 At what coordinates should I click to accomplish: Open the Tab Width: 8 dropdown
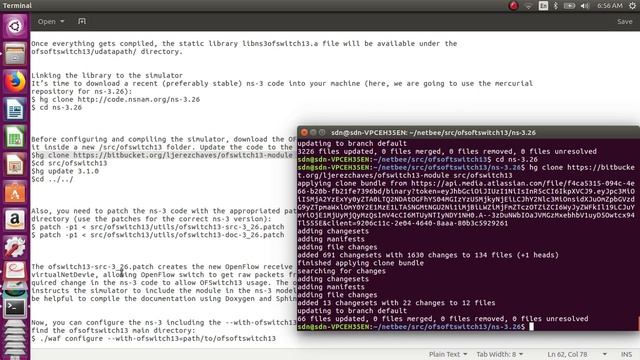(x=500, y=354)
